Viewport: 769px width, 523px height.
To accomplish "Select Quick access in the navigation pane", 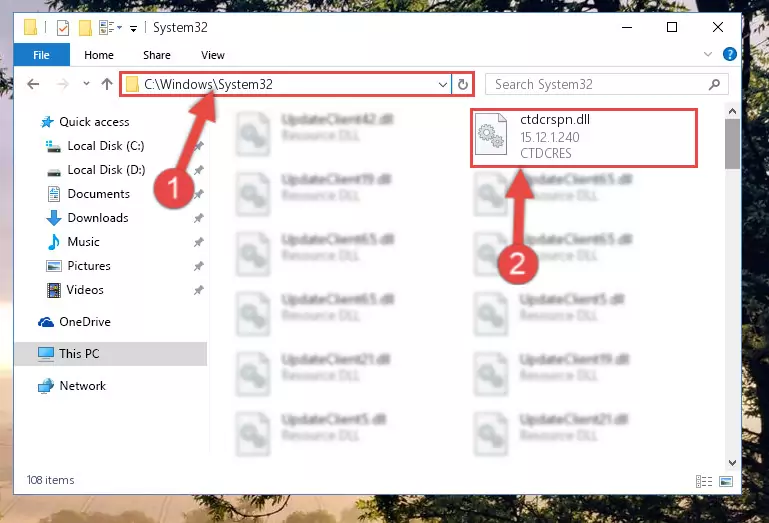I will tap(94, 122).
